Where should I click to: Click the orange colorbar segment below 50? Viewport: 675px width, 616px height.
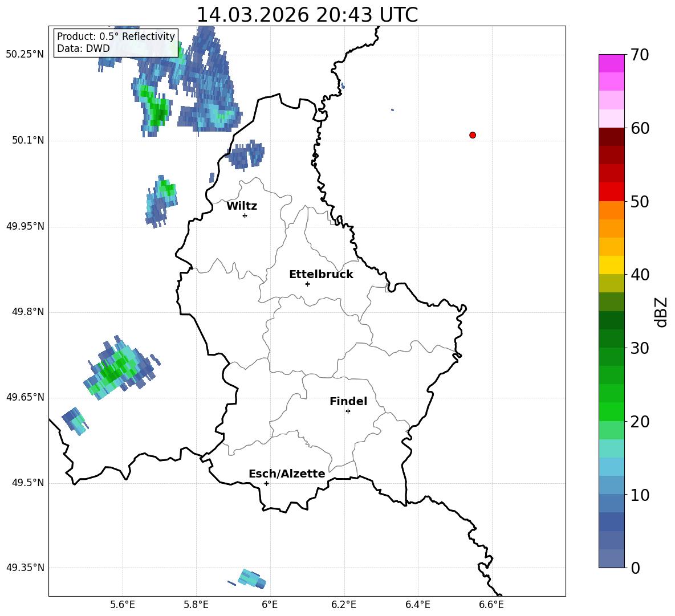tap(611, 210)
